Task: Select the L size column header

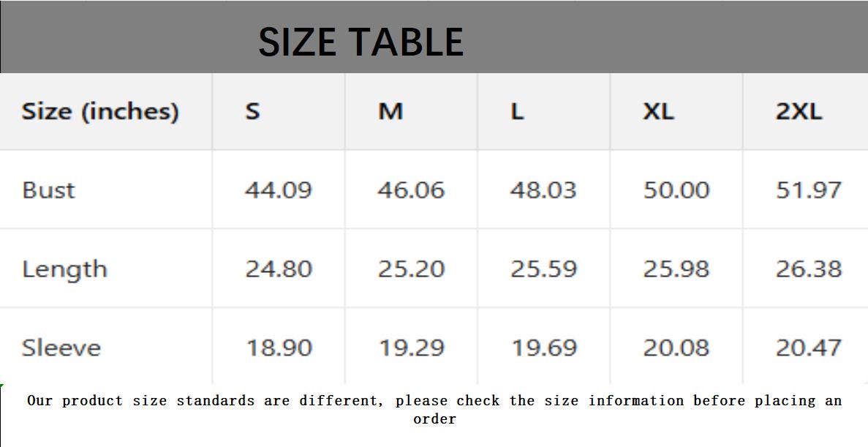Action: [x=517, y=111]
